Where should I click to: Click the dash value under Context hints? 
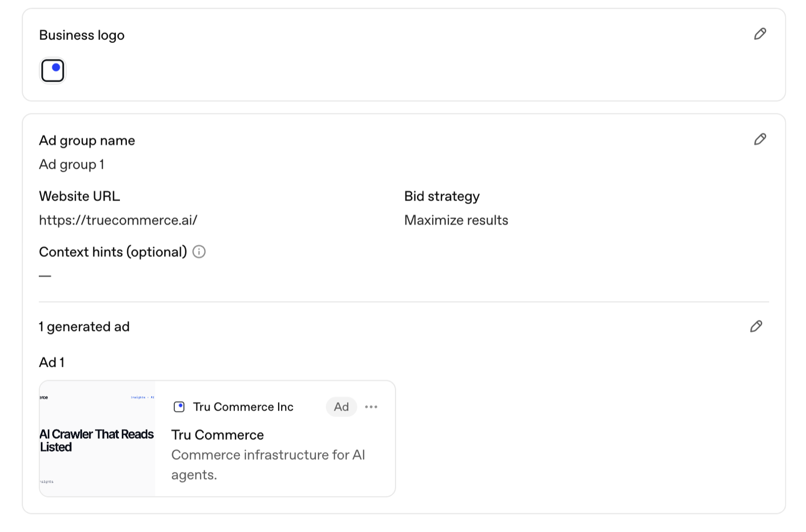[45, 276]
